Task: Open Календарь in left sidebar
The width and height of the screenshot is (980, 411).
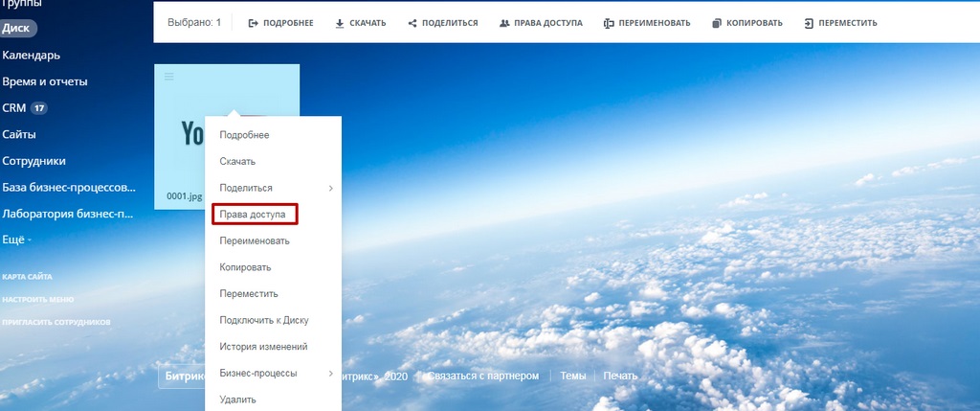Action: click(x=32, y=55)
